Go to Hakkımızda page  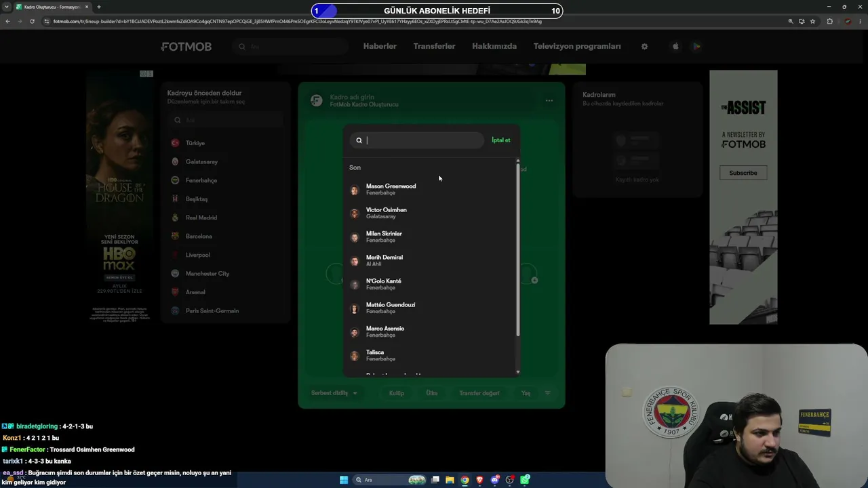point(494,46)
